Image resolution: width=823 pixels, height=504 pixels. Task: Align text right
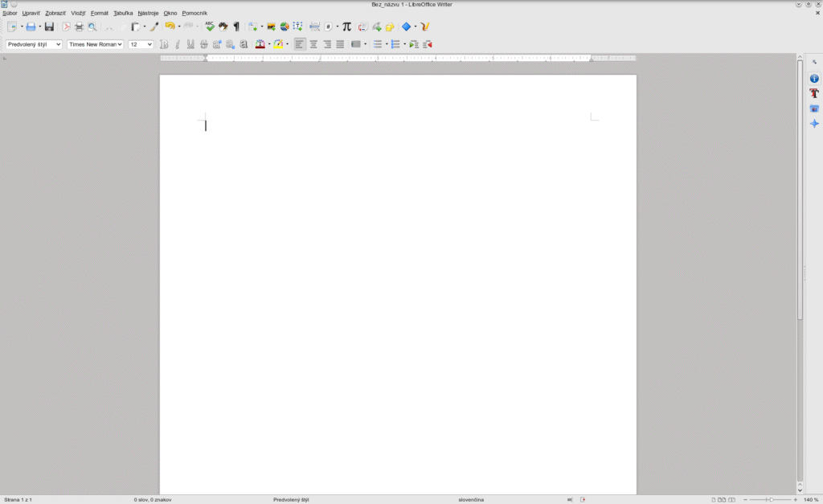tap(327, 45)
